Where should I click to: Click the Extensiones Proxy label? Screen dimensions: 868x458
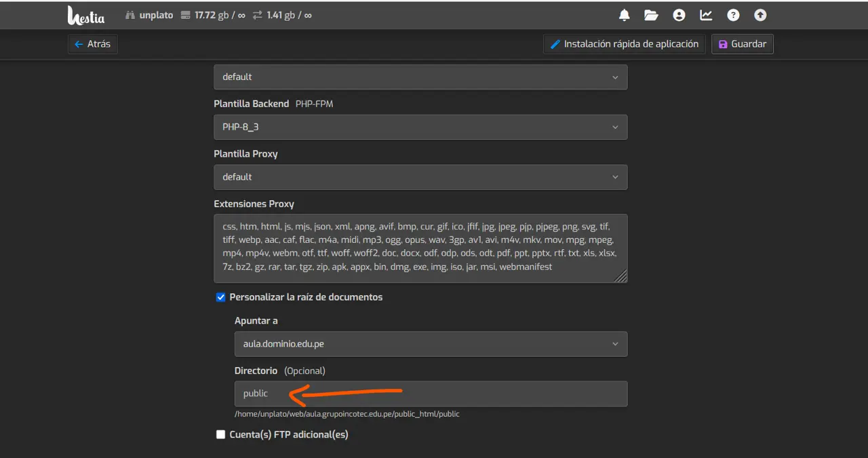(x=254, y=204)
